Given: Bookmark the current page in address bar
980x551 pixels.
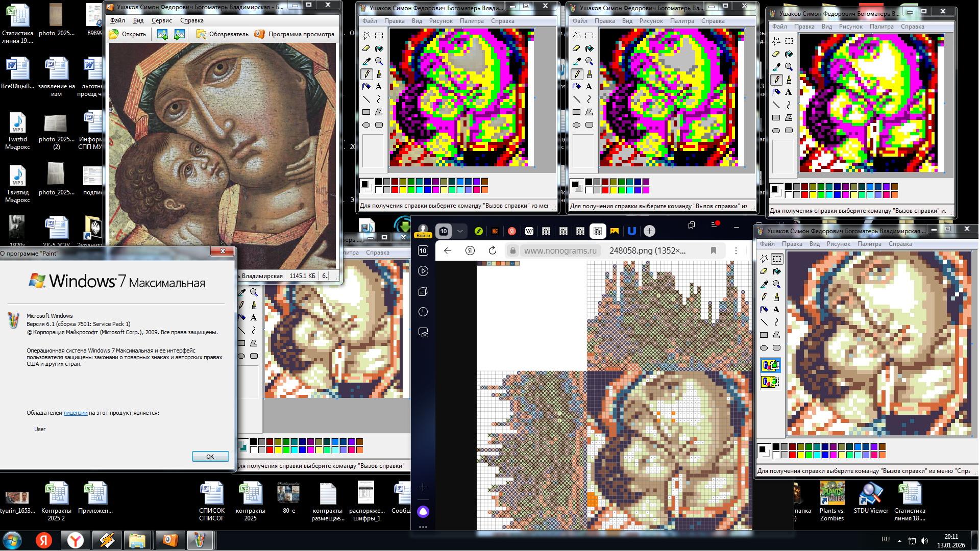Looking at the screenshot, I should [x=714, y=251].
